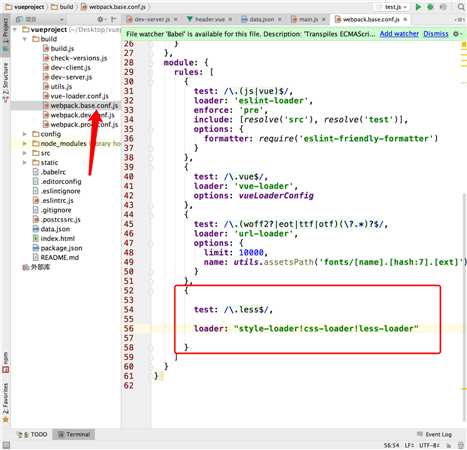Expand the config folder
This screenshot has width=467, height=450.
[25, 134]
